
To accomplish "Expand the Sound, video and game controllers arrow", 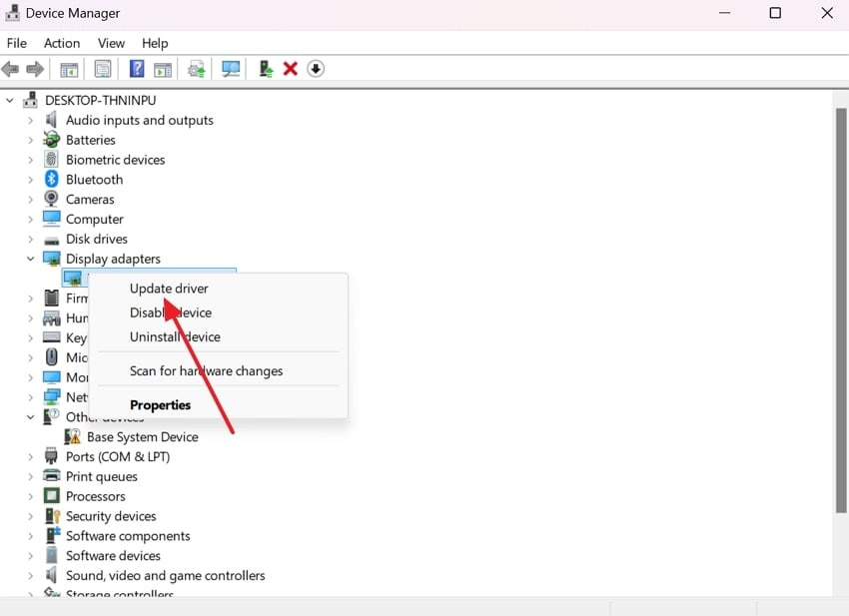I will click(30, 575).
